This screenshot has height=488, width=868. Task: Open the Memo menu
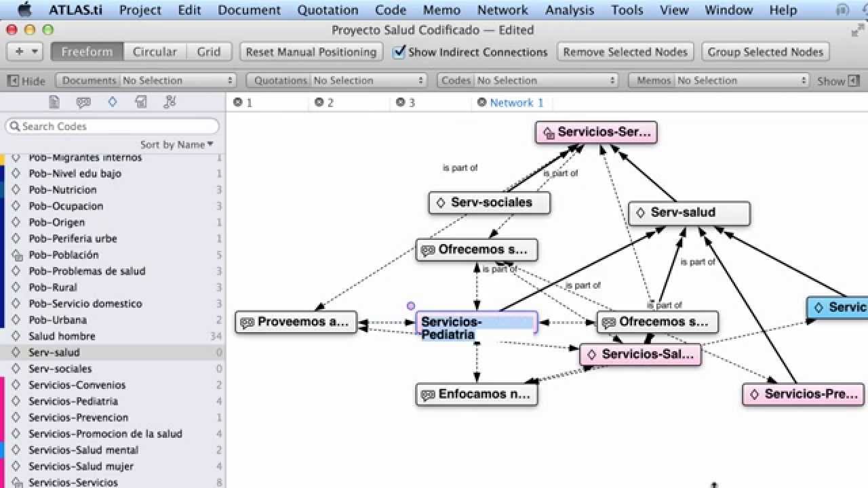441,9
